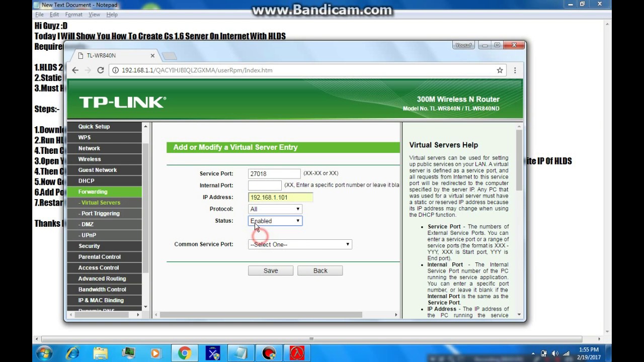Open Notepad View menu
The width and height of the screenshot is (644, 362).
pos(94,15)
